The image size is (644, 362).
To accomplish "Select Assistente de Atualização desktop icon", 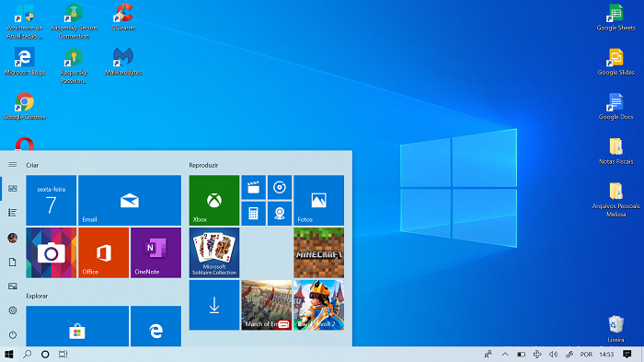I will 25,22.
